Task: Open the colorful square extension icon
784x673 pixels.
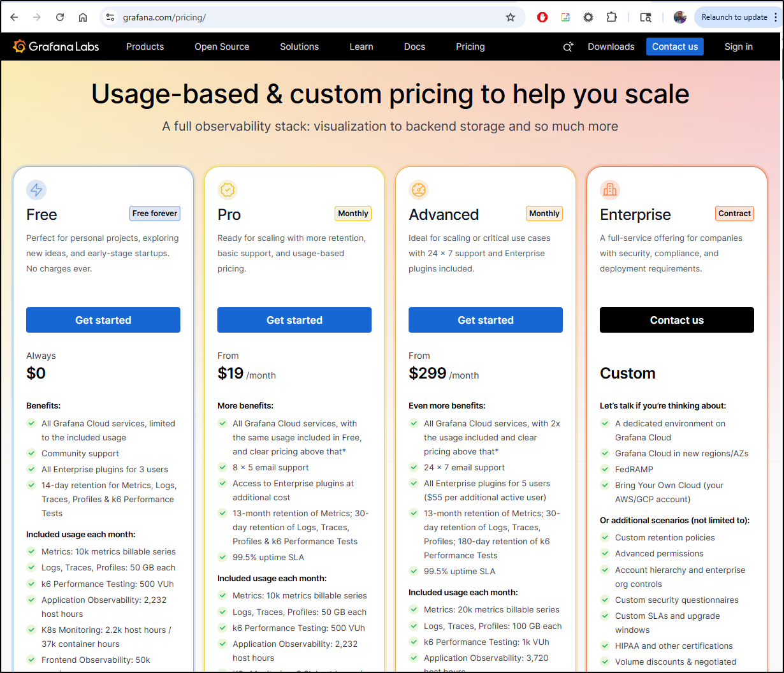Action: click(x=565, y=17)
